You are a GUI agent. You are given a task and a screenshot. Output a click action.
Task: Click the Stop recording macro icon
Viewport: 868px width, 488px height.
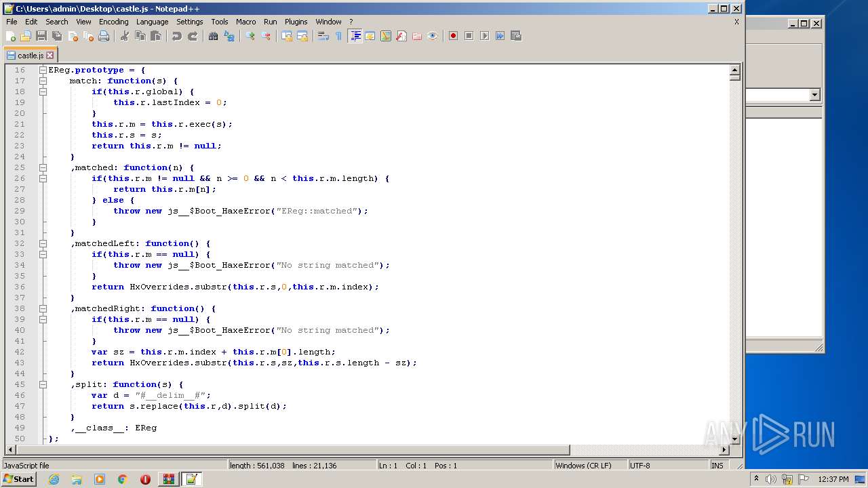(469, 36)
